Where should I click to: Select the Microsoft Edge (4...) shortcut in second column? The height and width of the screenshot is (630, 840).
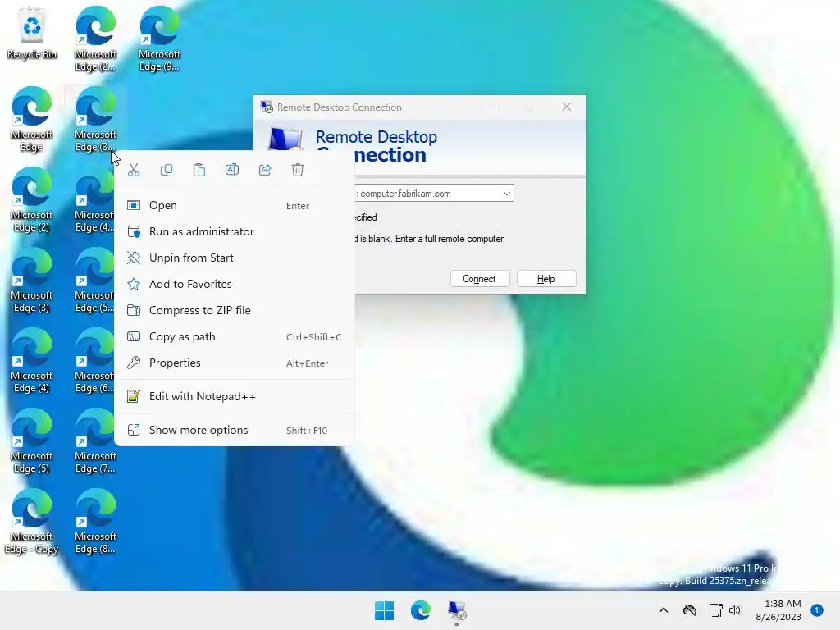pos(94,199)
